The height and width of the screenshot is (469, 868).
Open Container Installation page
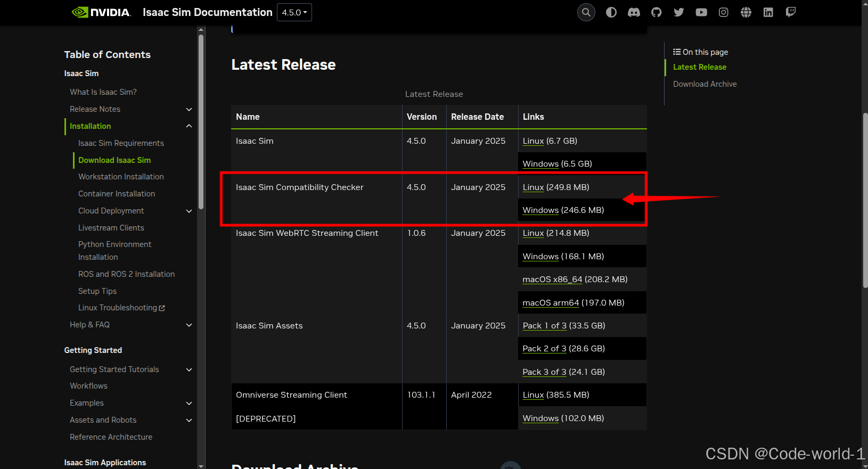117,194
